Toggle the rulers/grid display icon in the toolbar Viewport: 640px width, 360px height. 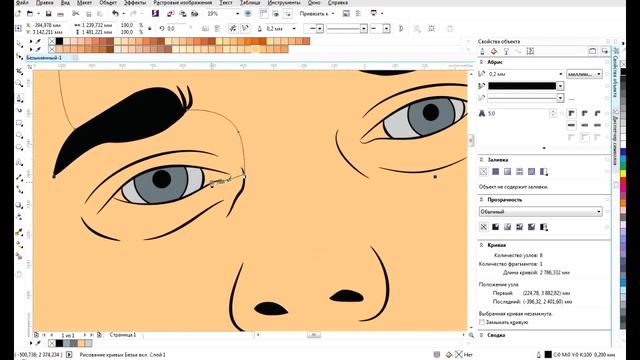(264, 13)
